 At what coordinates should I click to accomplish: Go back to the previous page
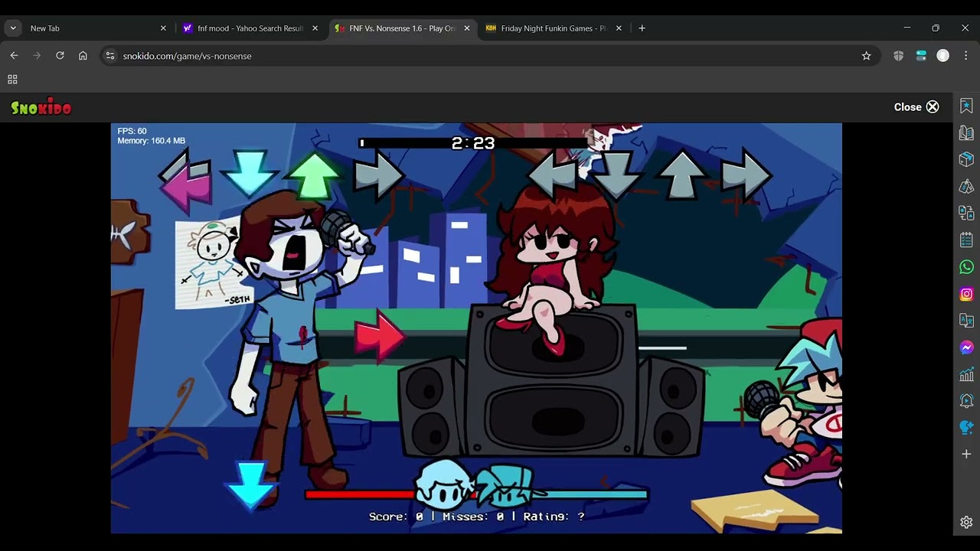click(14, 56)
